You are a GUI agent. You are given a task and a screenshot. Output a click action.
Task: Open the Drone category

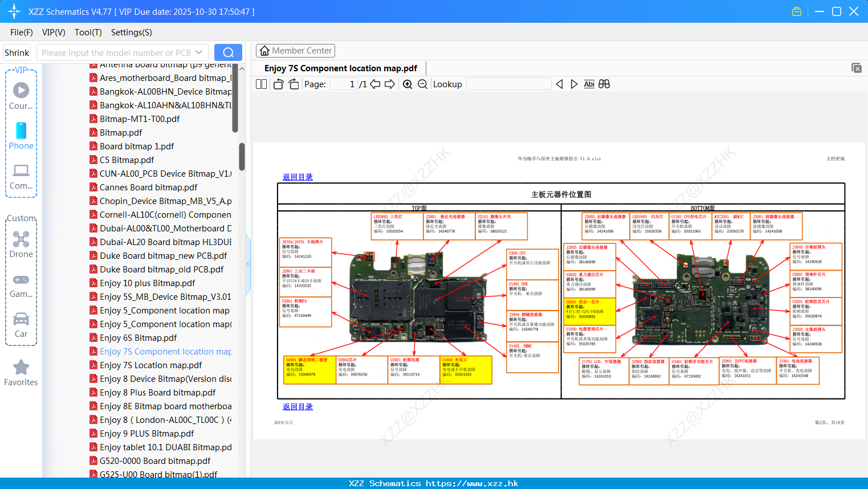click(21, 244)
